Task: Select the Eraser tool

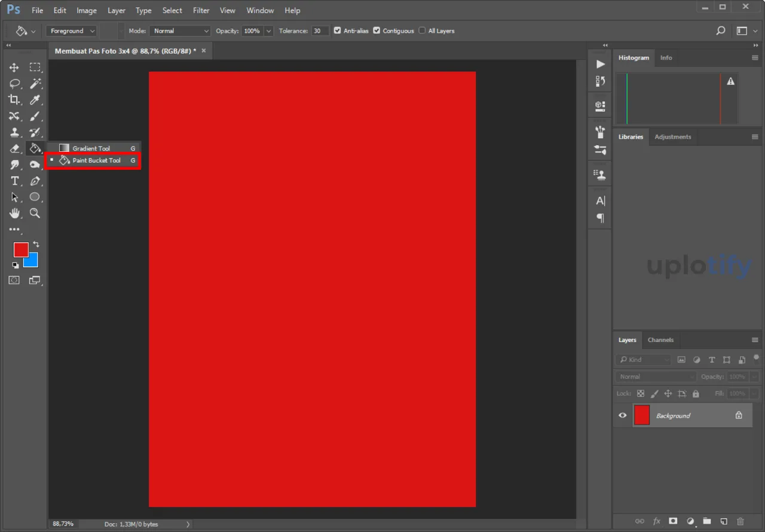Action: click(x=14, y=148)
